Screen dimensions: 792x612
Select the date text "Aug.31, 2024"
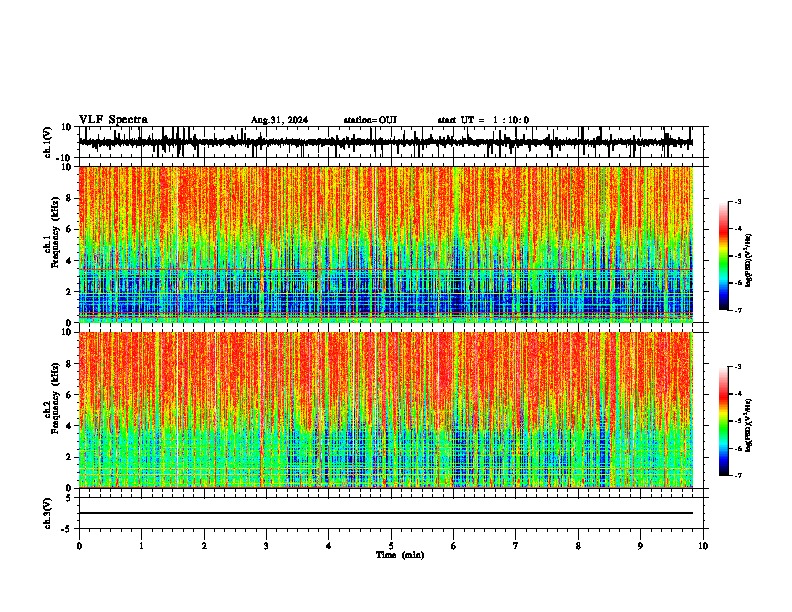(x=279, y=120)
